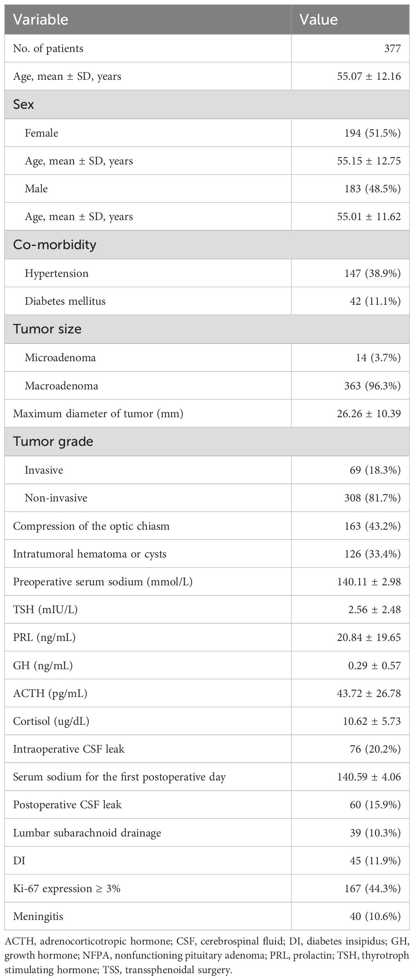Click the Variable column header

(41, 20)
